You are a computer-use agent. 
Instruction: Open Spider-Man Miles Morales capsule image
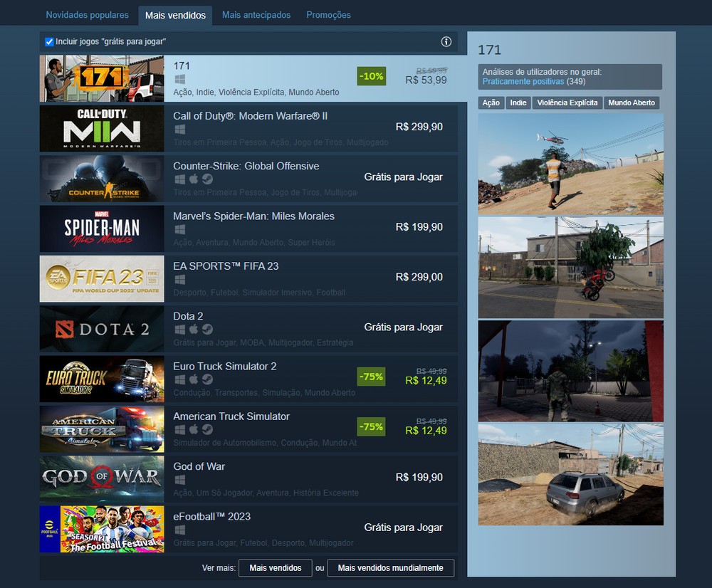coord(102,229)
